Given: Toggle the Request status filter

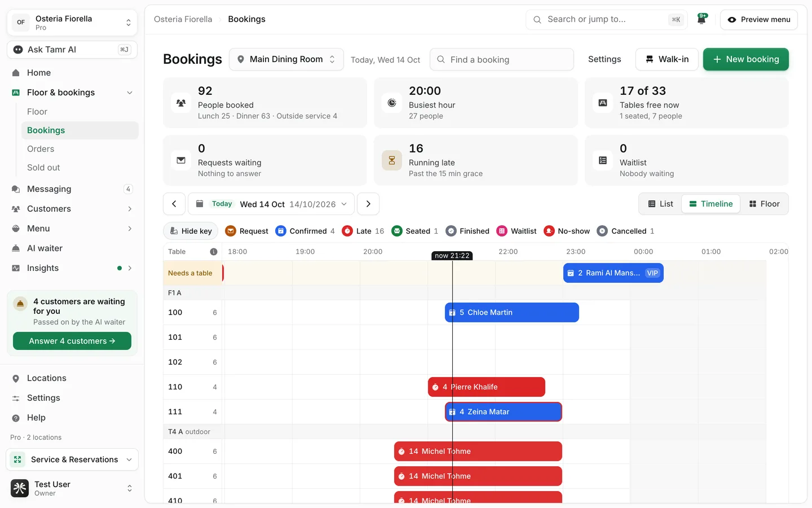Looking at the screenshot, I should click(246, 231).
